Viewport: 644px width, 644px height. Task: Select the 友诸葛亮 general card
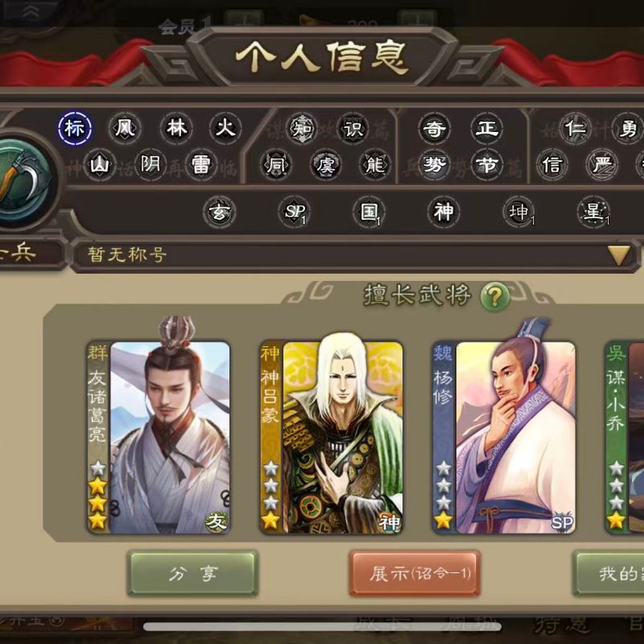[x=158, y=438]
